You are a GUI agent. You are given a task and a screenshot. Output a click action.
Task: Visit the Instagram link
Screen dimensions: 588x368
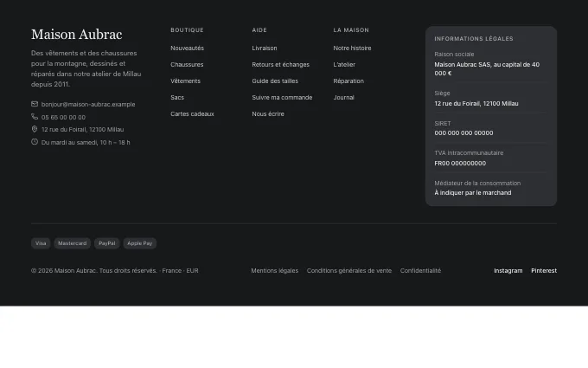pyautogui.click(x=508, y=271)
